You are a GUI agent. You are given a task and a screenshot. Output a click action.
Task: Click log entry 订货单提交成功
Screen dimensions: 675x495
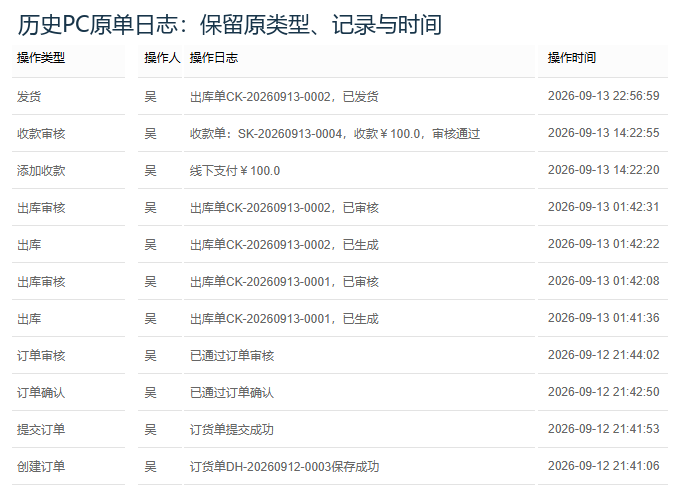coord(232,430)
